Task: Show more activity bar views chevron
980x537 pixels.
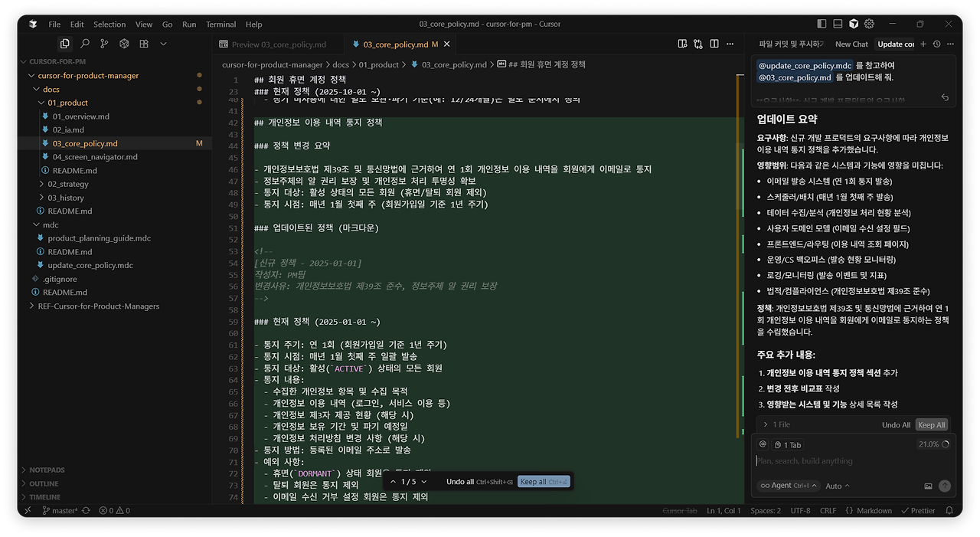Action: coord(163,44)
